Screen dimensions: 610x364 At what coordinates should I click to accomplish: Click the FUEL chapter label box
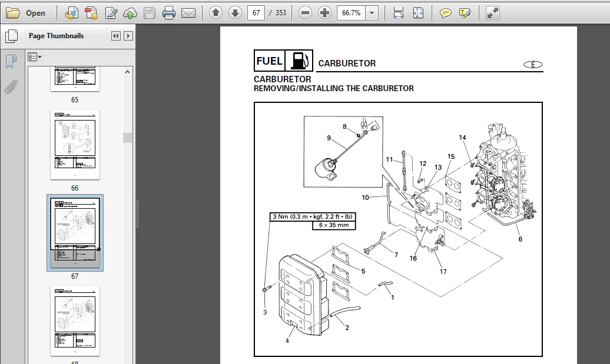click(x=269, y=61)
